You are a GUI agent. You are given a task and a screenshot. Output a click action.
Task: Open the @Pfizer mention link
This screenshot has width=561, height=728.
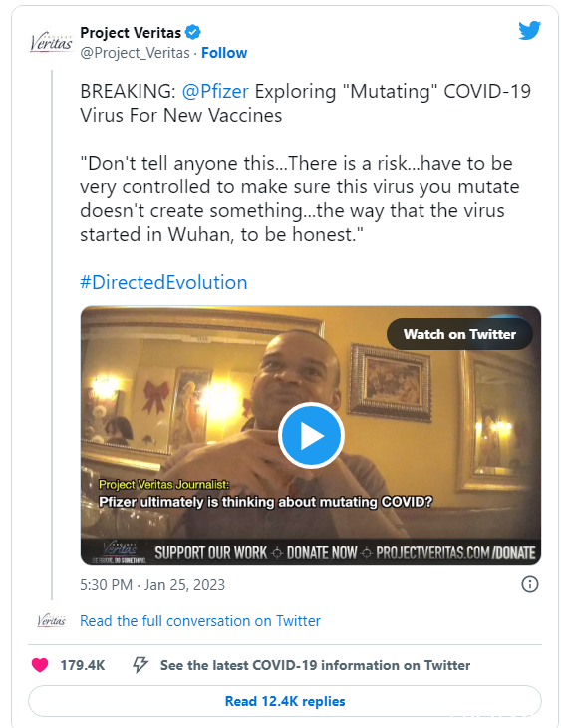click(x=215, y=91)
